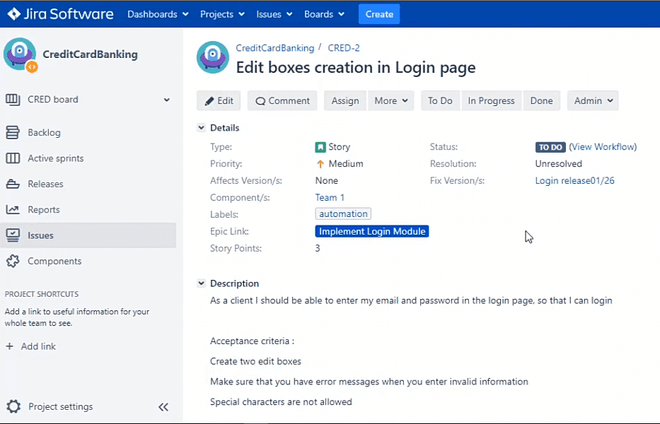
Task: Click the Medium priority arrow icon
Action: pos(320,164)
